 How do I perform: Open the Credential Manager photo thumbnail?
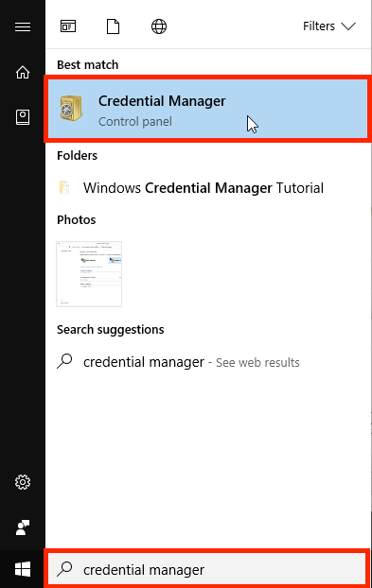[x=89, y=274]
